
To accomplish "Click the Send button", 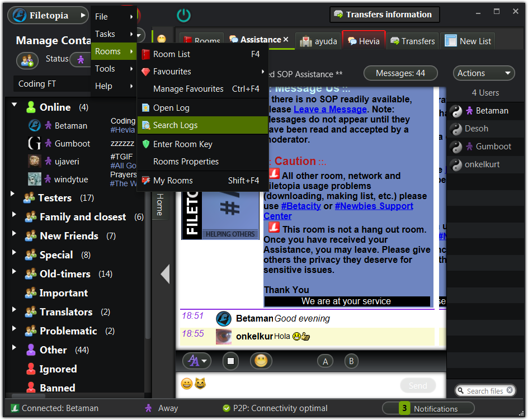I will pos(418,386).
